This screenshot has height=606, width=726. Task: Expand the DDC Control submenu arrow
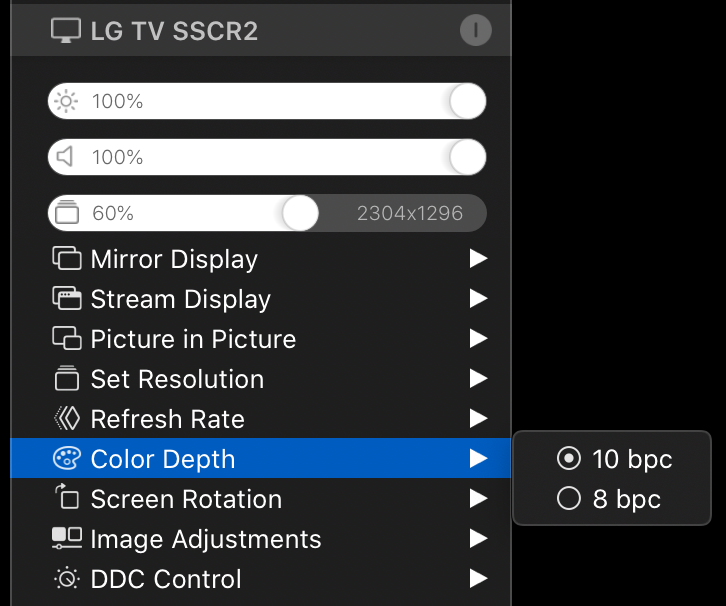(478, 579)
